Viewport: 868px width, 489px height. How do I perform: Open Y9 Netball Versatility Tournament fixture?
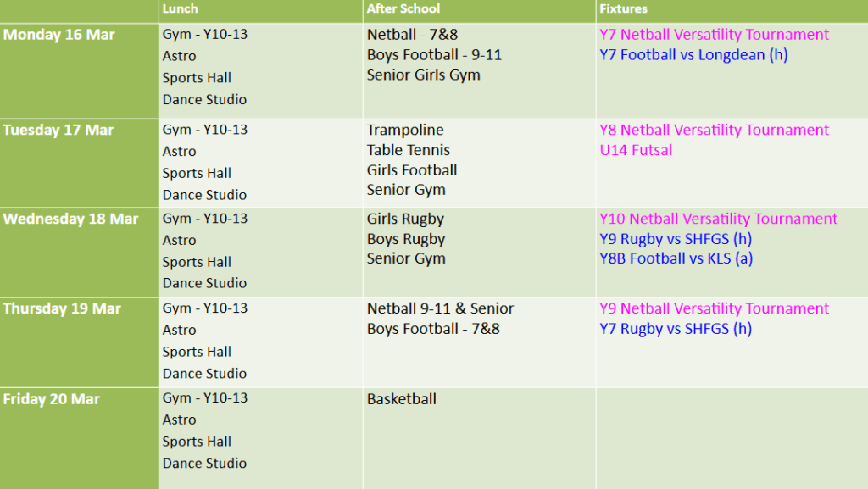click(714, 308)
